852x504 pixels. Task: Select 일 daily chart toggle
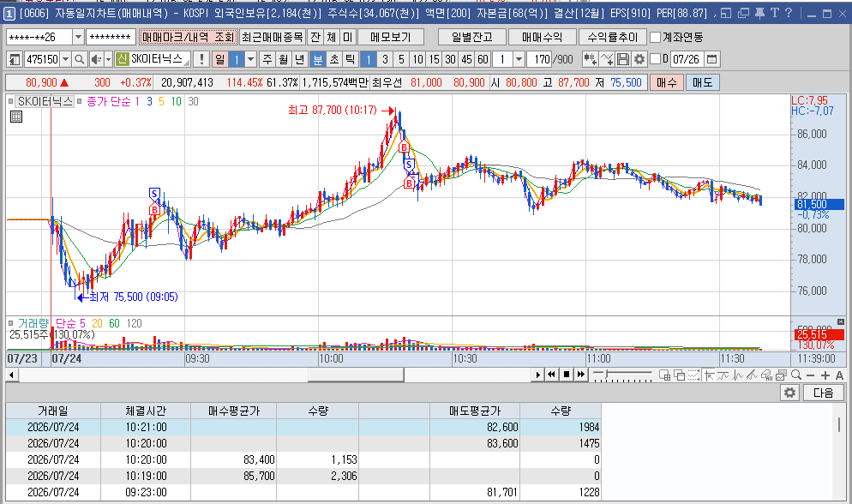(x=220, y=59)
